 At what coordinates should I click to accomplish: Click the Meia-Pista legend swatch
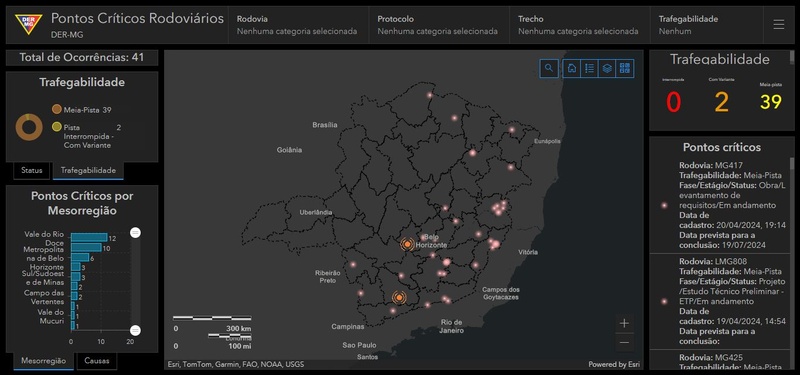click(x=56, y=110)
